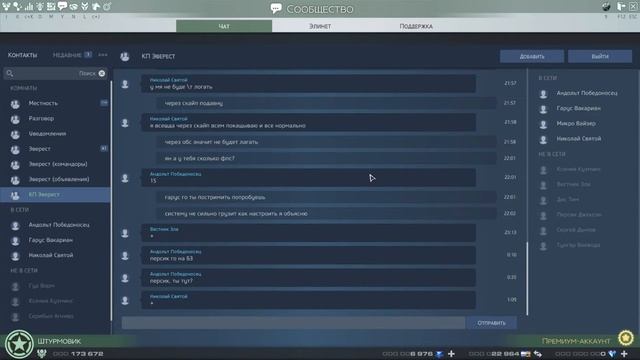Open the Уведомления room
Image resolution: width=640 pixels, height=360 pixels.
click(56, 134)
